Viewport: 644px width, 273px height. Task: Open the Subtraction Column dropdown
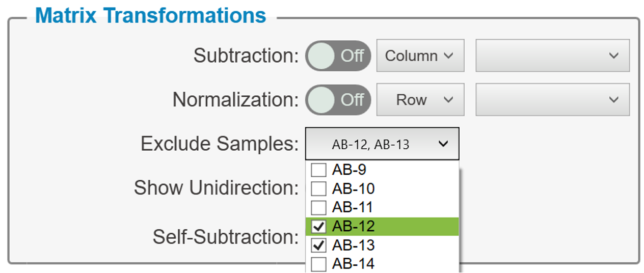(420, 56)
